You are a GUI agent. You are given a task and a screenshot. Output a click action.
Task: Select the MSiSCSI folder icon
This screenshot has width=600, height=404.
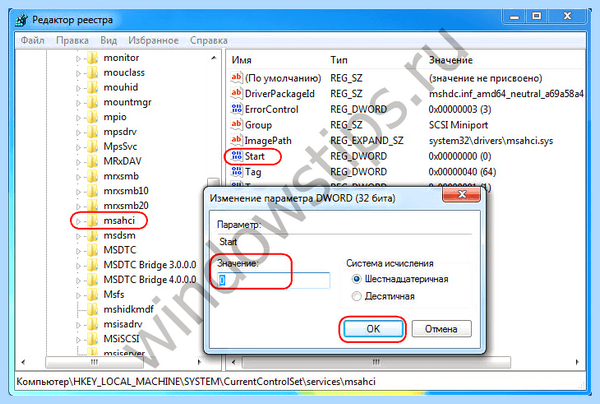point(92,339)
